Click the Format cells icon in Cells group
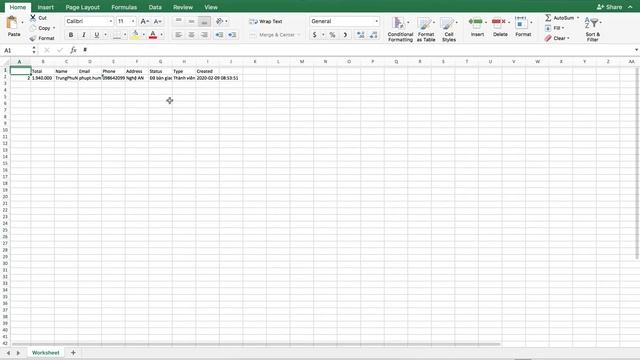This screenshot has height=360, width=640. (520, 22)
